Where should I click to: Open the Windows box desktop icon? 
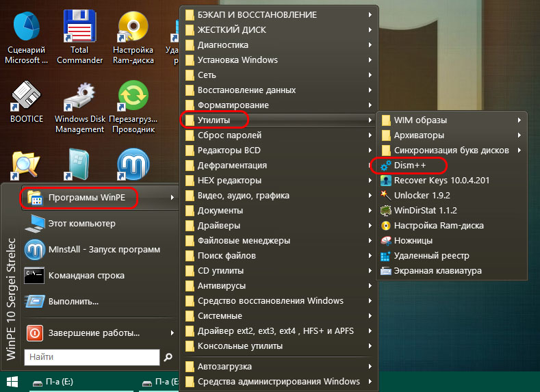pyautogui.click(x=79, y=164)
